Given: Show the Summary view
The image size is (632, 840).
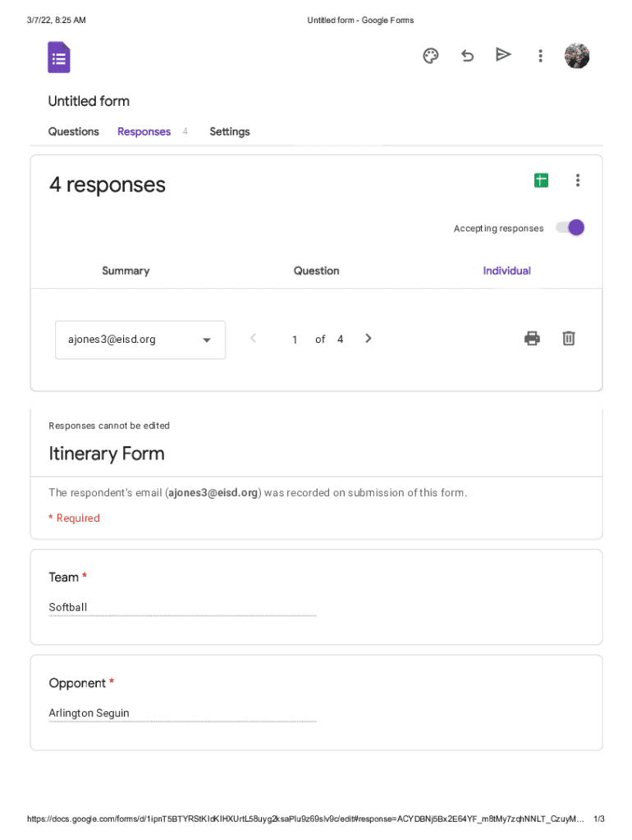Looking at the screenshot, I should coord(126,271).
